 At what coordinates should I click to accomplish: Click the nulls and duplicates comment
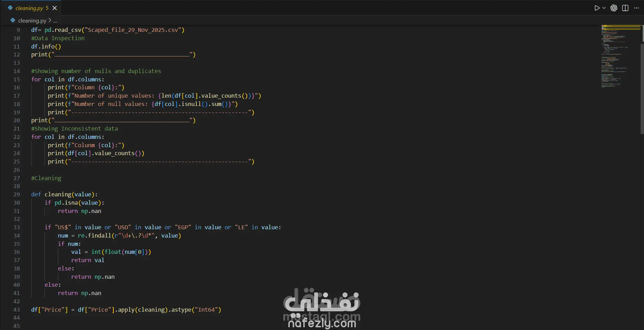(96, 71)
